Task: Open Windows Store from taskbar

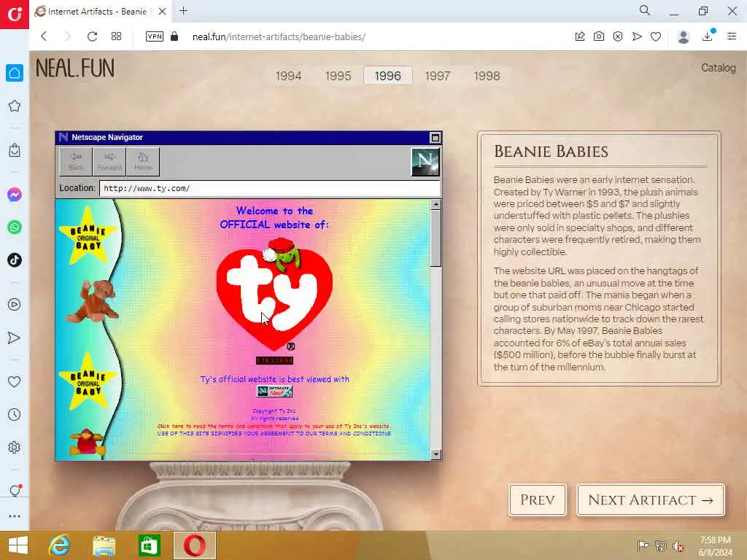Action: click(x=149, y=545)
